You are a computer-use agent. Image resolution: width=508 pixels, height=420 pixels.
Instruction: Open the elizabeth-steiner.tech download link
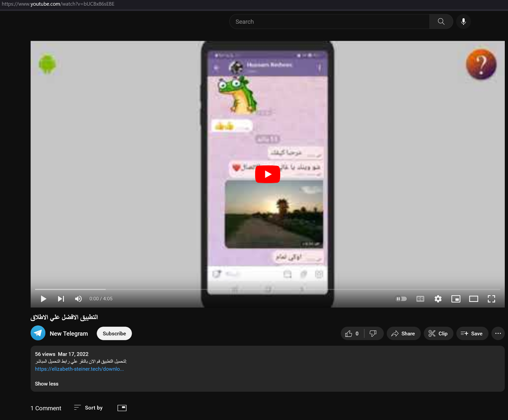tap(79, 369)
